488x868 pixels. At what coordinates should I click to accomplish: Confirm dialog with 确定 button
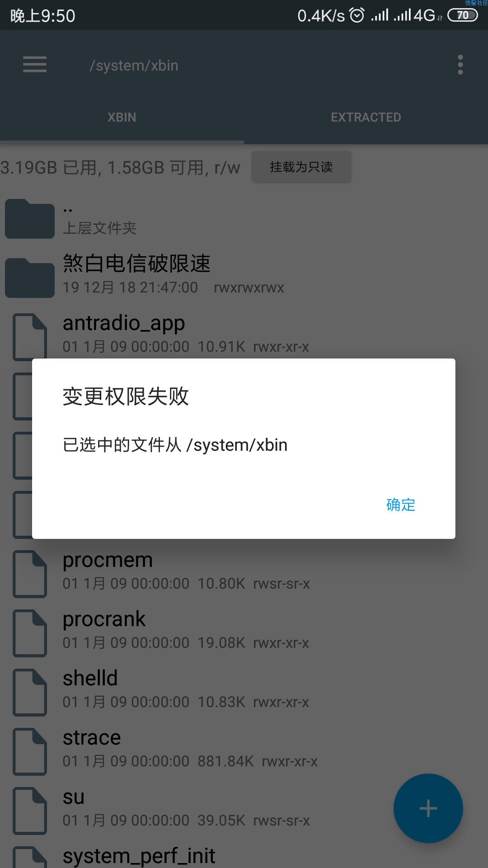(401, 505)
